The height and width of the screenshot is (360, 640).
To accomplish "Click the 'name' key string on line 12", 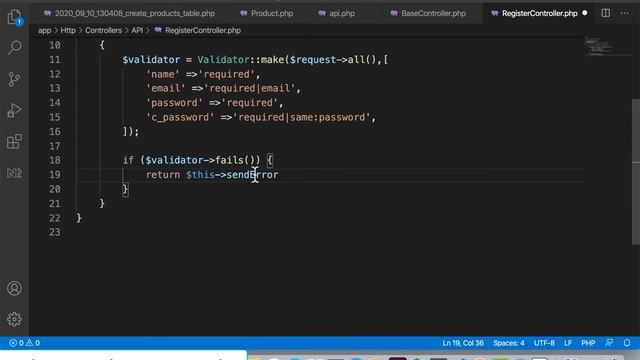I will pos(163,74).
